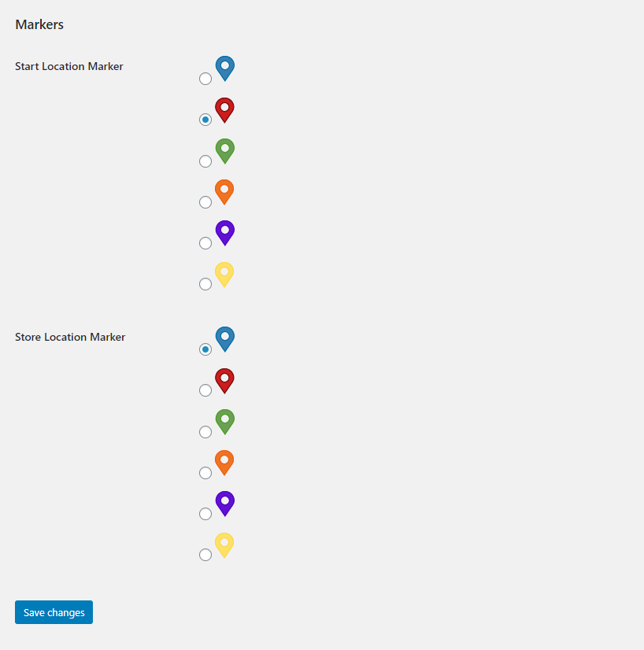Click the yellow Start Location marker icon
Screen dimensions: 644x650
coord(224,274)
